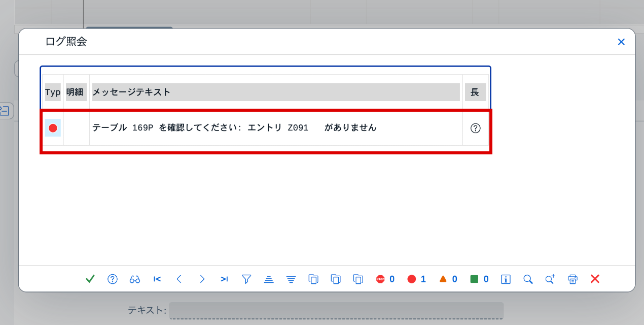Filter abort messages stop-sign icon
Viewport: 644px width, 325px height.
385,279
